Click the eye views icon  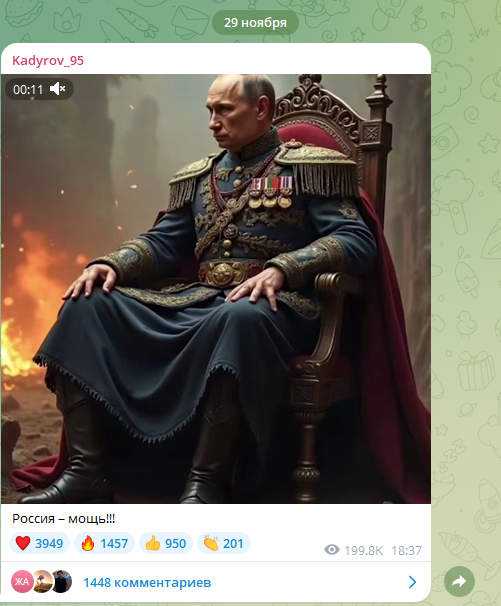(x=332, y=550)
